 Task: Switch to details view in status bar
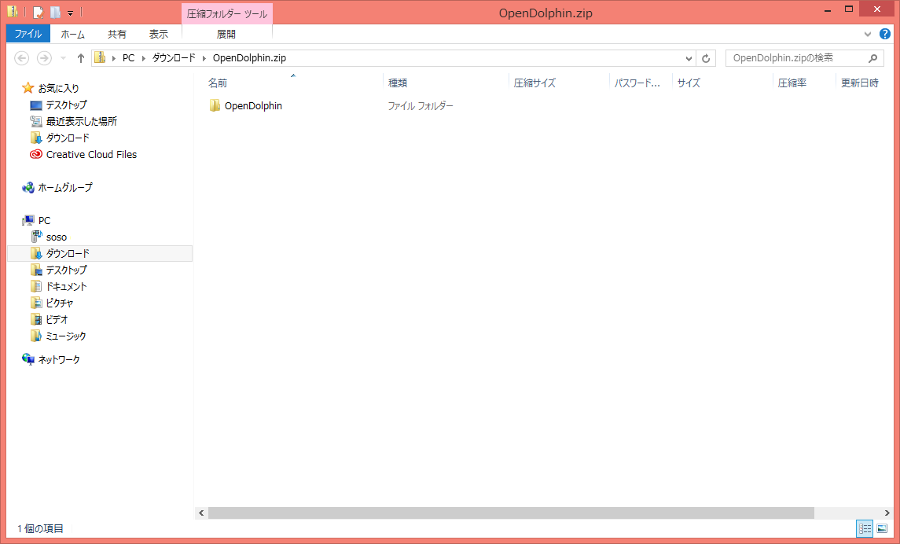pos(864,528)
